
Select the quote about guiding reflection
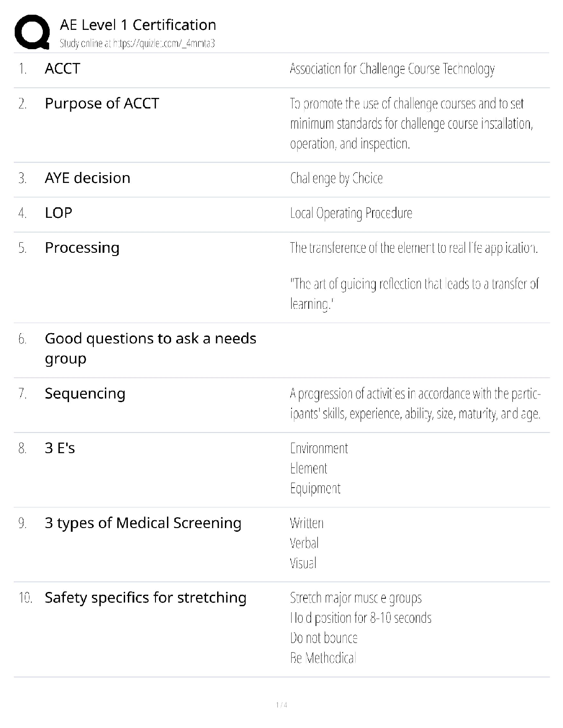(414, 294)
